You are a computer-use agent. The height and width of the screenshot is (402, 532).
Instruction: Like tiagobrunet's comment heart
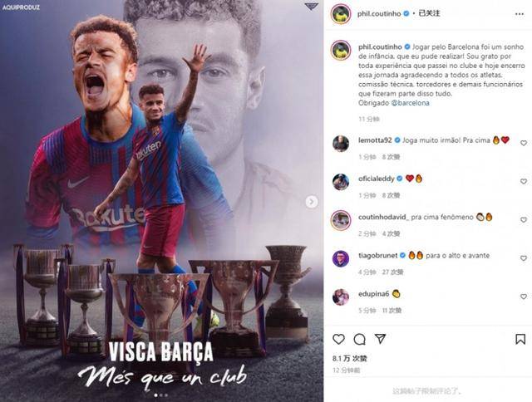pos(524,258)
